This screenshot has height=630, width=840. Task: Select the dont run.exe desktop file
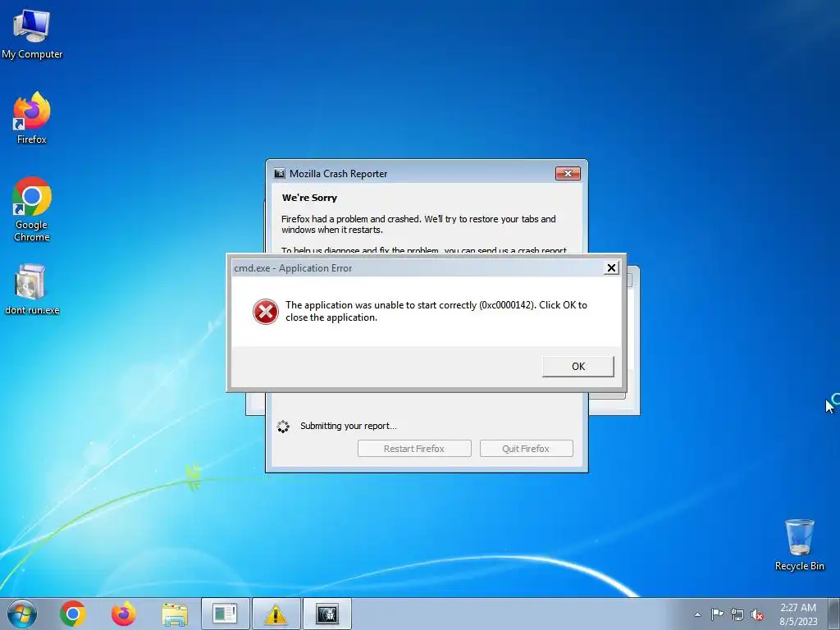click(32, 290)
